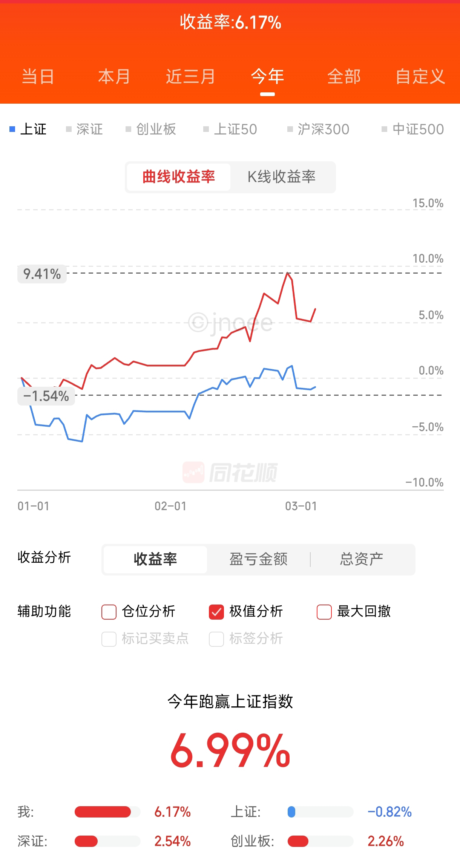Tick the 标记买卖点 checkbox

coord(109,639)
